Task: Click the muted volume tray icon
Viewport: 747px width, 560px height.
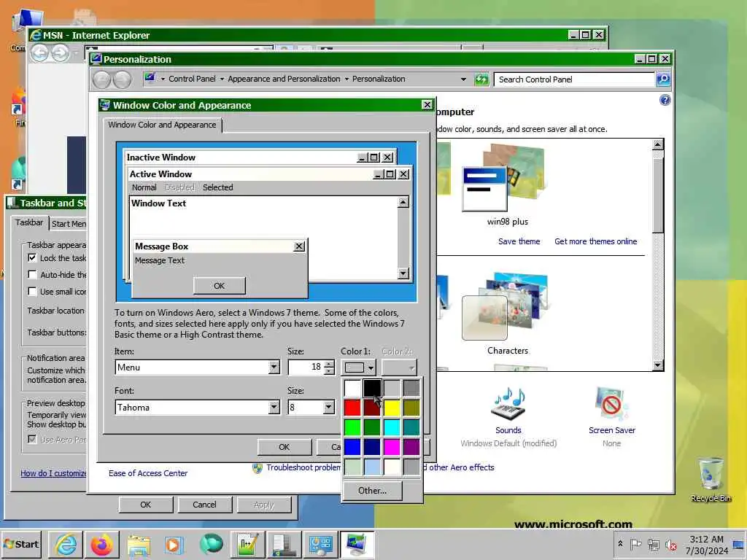Action: point(671,544)
